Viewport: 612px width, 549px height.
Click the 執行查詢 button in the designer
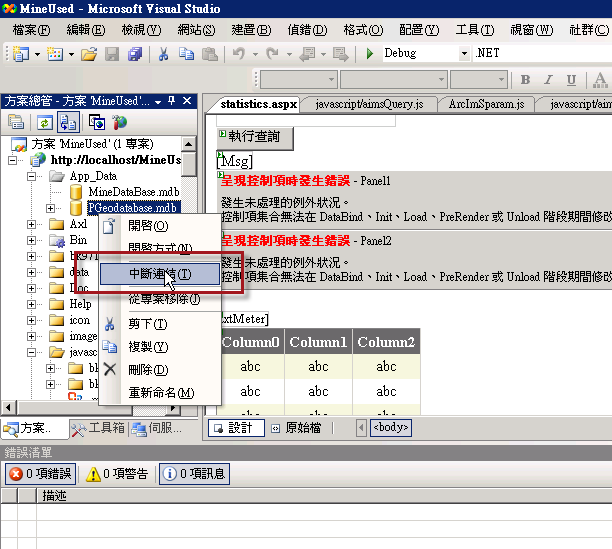click(254, 137)
